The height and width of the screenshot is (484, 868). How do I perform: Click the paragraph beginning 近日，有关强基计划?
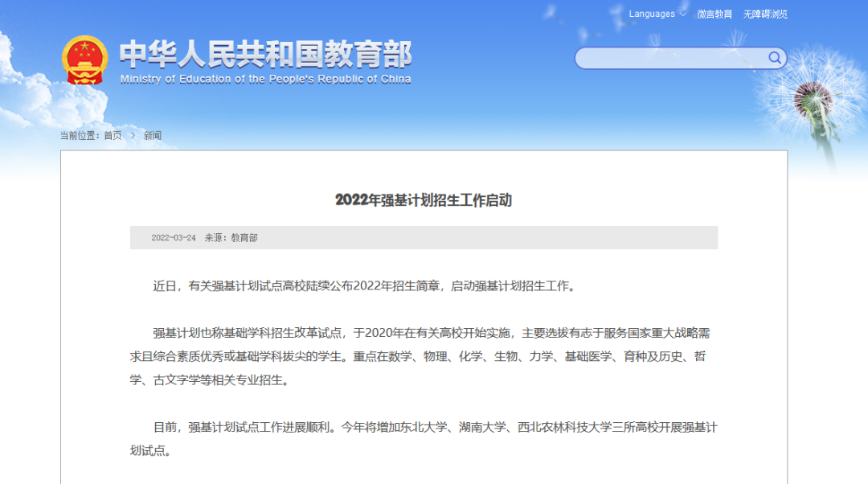point(366,286)
